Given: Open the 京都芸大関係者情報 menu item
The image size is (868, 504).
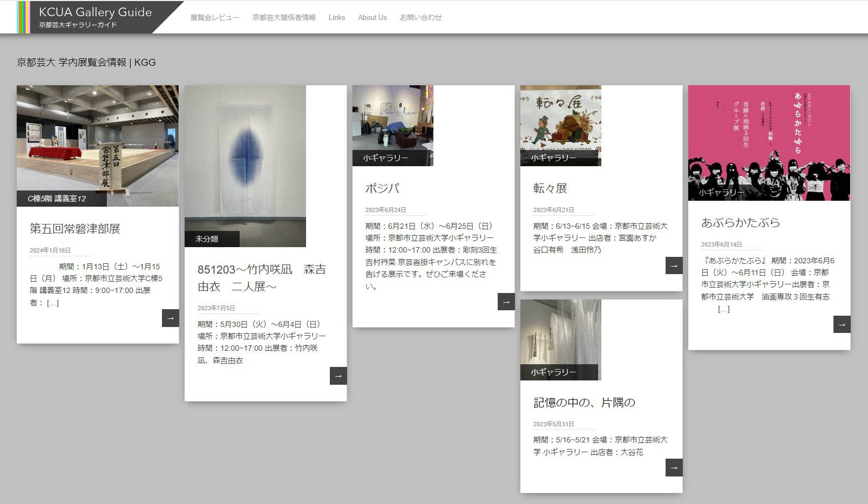Looking at the screenshot, I should tap(284, 18).
